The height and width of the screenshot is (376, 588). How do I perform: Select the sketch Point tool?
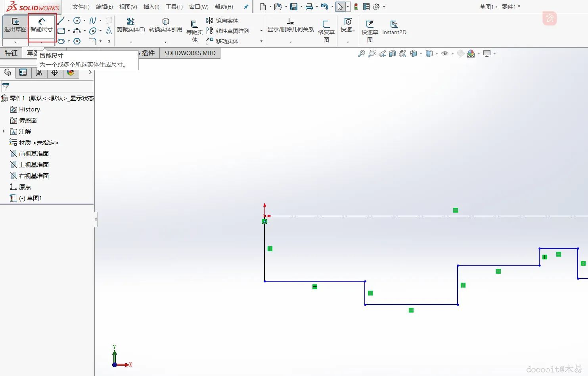[109, 41]
